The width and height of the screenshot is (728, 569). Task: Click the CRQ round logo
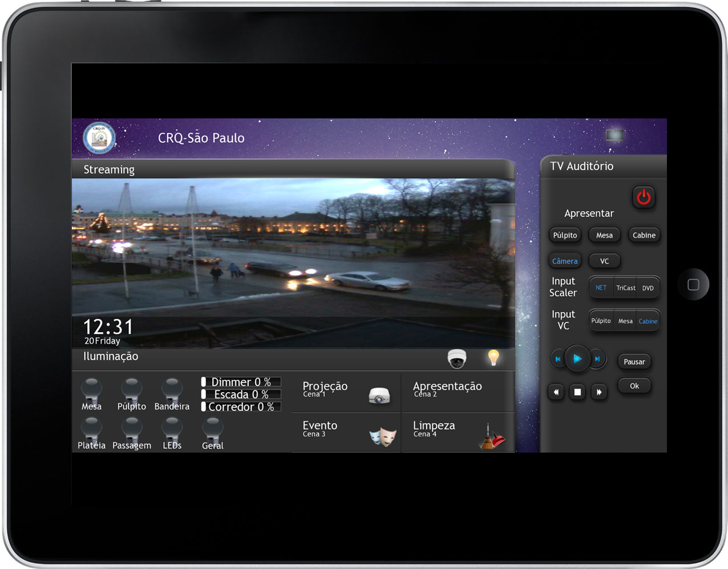click(x=99, y=138)
